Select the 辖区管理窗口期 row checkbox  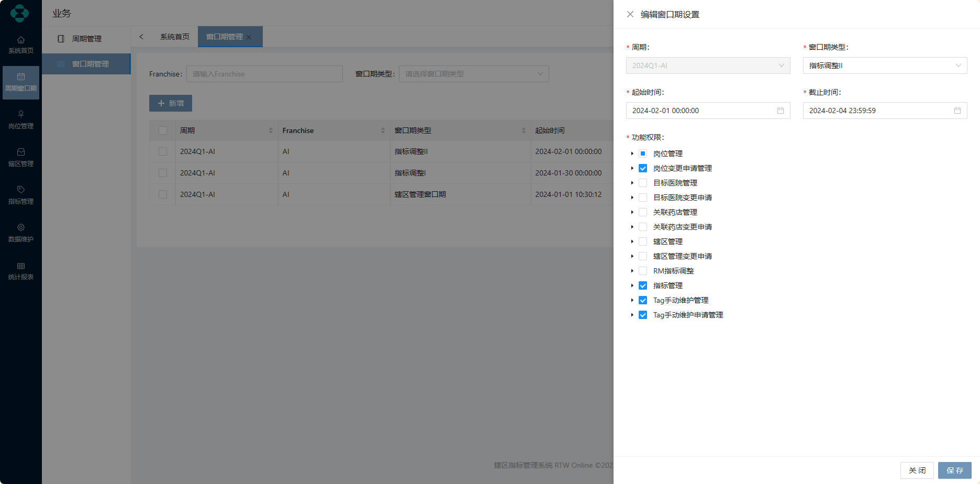tap(163, 194)
